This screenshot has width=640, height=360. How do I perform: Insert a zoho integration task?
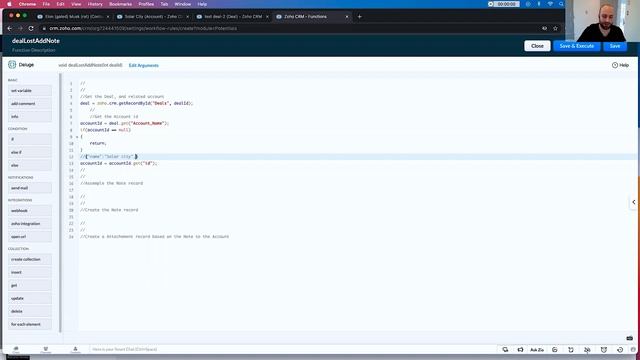pyautogui.click(x=30, y=224)
